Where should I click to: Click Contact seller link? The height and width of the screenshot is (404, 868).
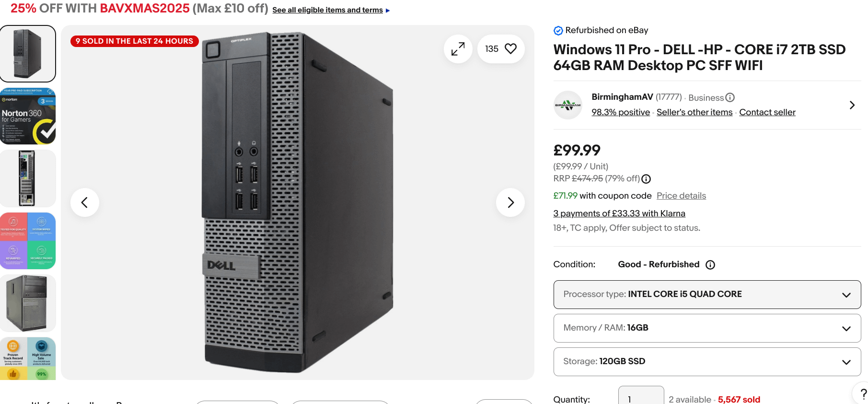coord(767,112)
